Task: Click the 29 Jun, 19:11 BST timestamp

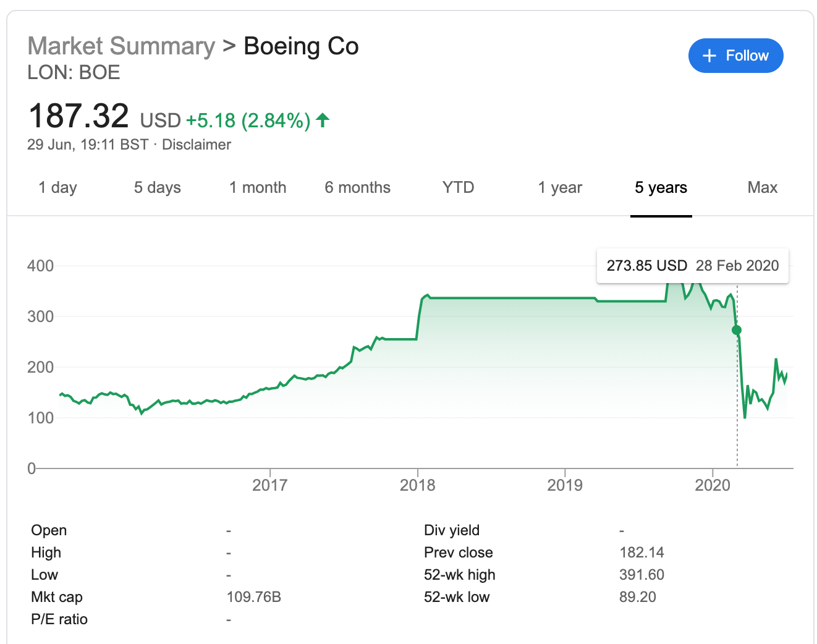Action: 88,145
